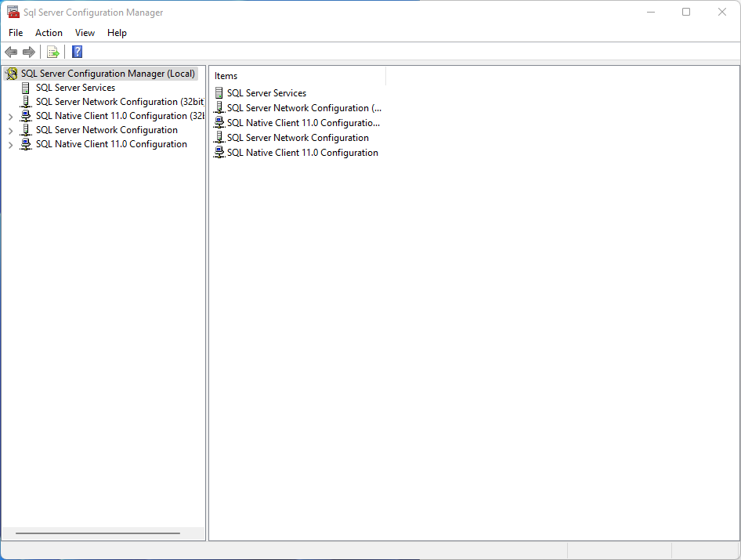741x560 pixels.
Task: Open the Action menu
Action: pyautogui.click(x=49, y=33)
